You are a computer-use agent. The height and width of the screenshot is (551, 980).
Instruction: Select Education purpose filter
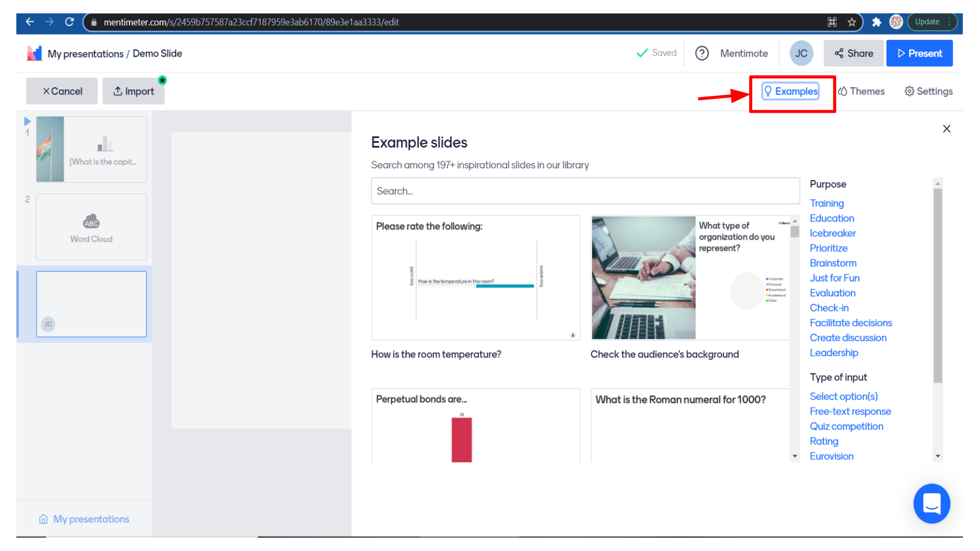point(832,218)
